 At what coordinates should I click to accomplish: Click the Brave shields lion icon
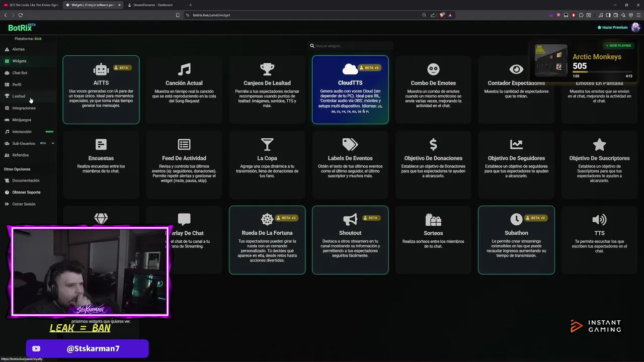443,15
